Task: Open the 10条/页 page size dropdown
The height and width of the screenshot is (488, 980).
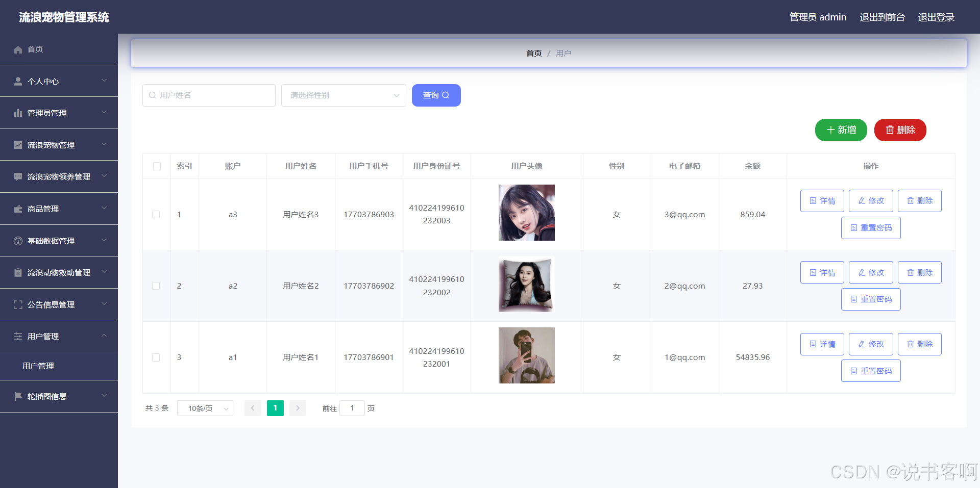Action: coord(205,408)
